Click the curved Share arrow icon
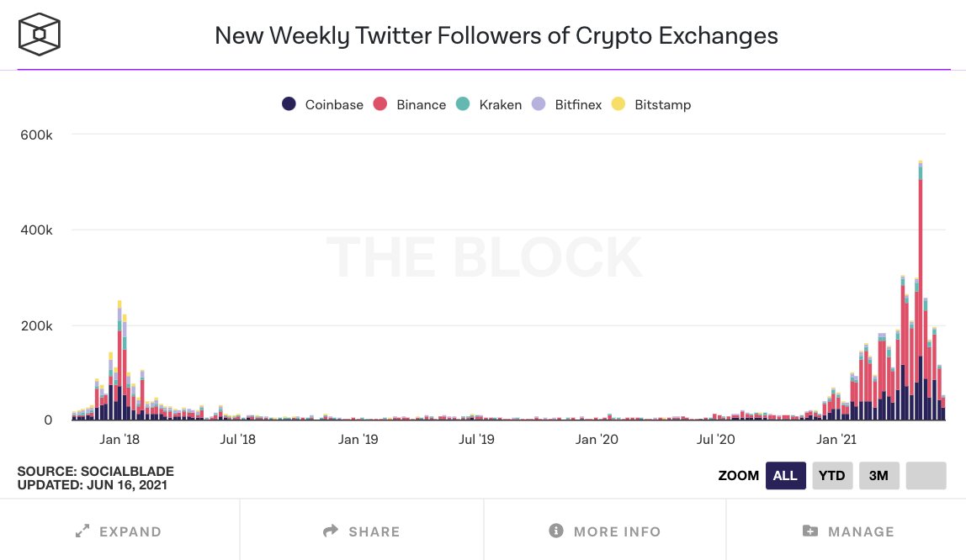 coord(329,531)
